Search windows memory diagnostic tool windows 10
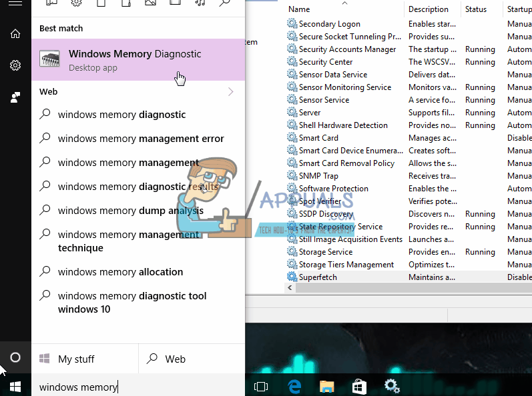 click(138, 303)
